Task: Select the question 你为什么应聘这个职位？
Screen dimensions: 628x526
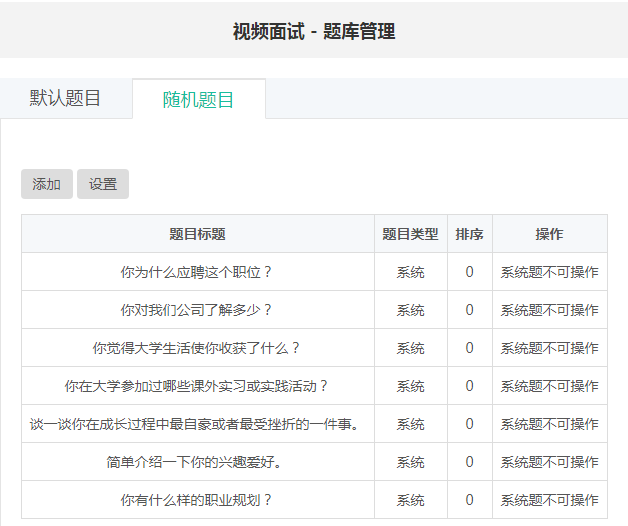Action: click(x=197, y=272)
